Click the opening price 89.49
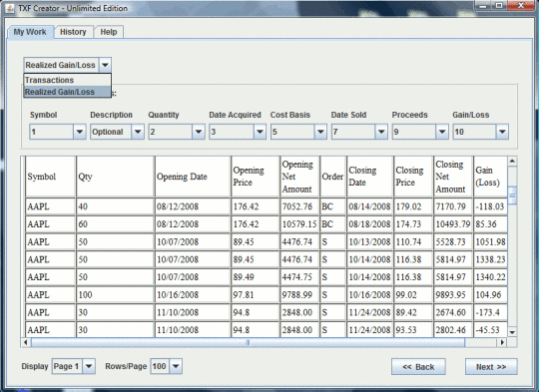Viewport: 539px width, 392px height. 256,277
